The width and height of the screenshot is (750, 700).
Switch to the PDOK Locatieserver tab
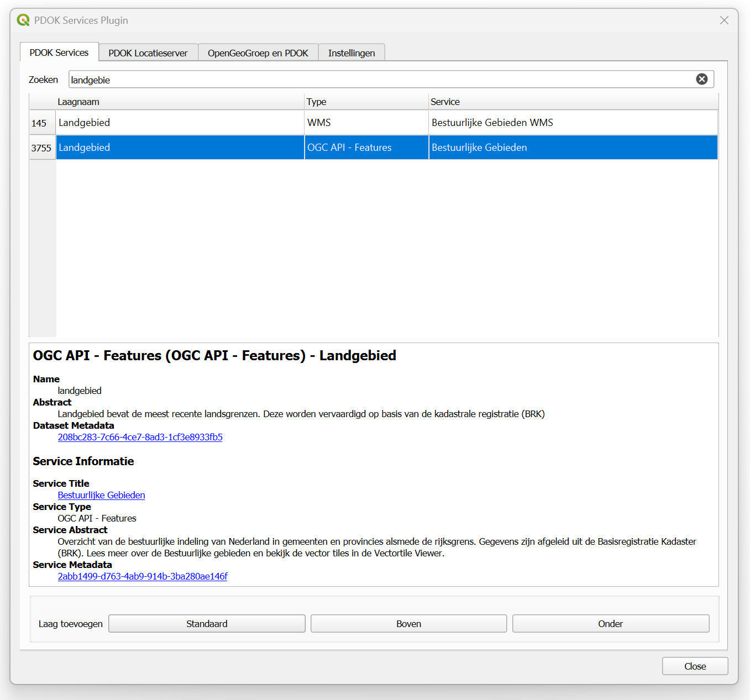tap(148, 53)
